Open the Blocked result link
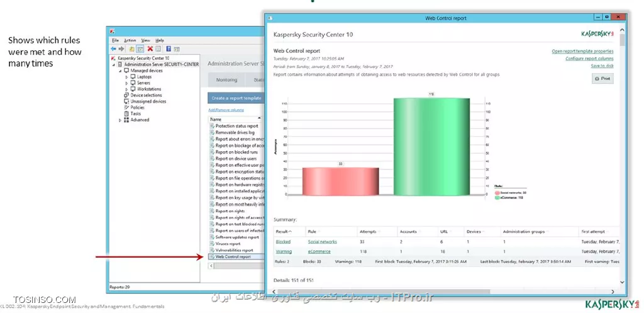644x313 pixels. tap(283, 242)
